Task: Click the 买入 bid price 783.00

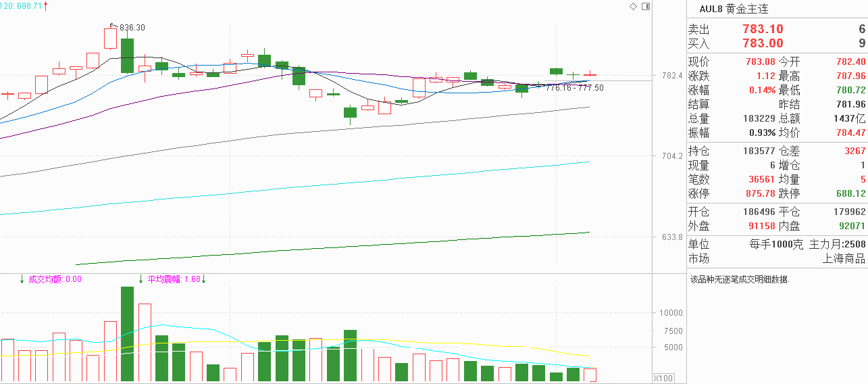Action: tap(763, 43)
